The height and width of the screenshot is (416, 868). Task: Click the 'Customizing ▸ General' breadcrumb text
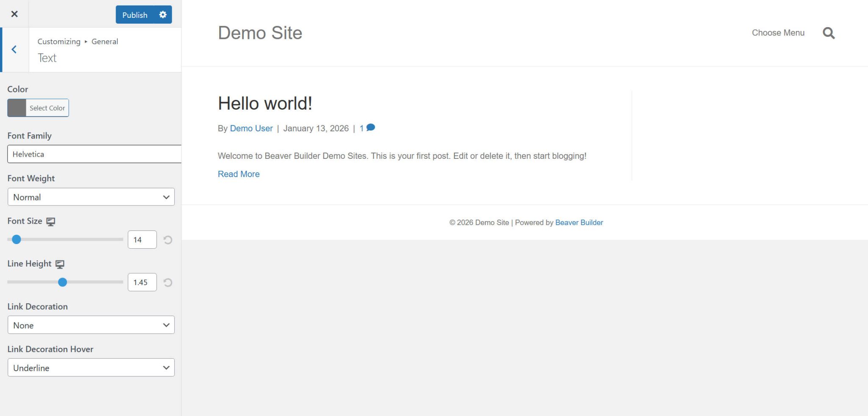pyautogui.click(x=78, y=42)
